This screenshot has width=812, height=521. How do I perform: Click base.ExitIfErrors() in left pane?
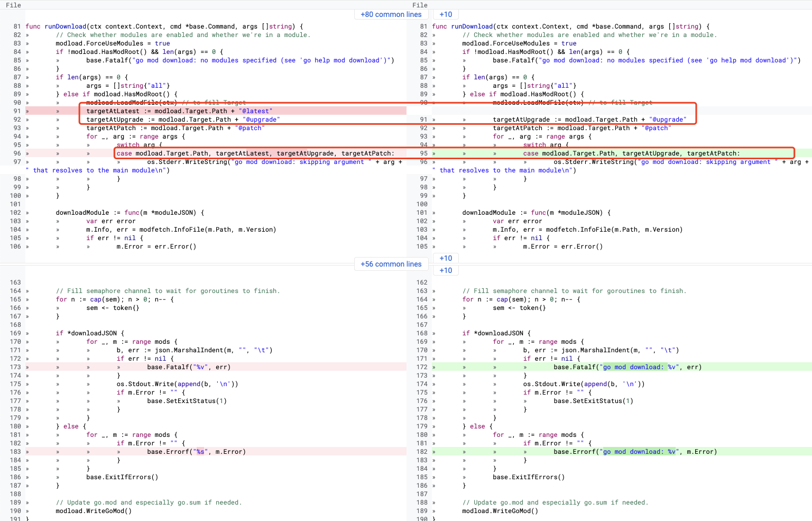[x=122, y=477]
